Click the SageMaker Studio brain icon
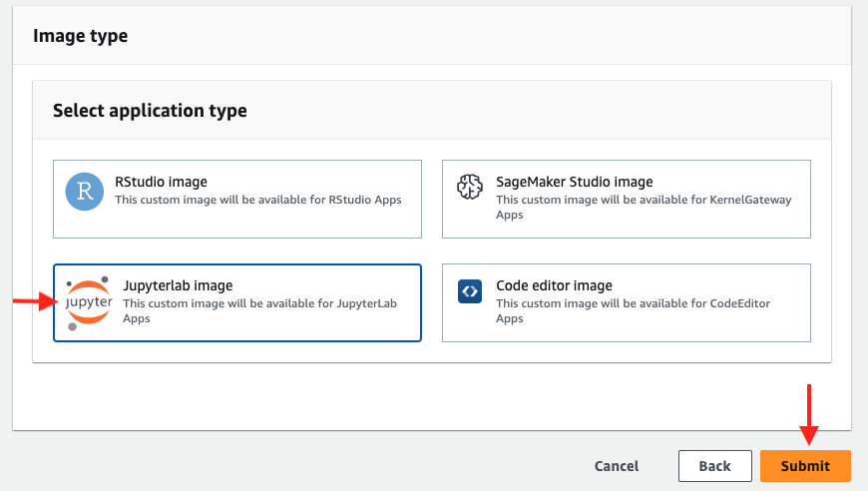868x491 pixels. point(470,188)
